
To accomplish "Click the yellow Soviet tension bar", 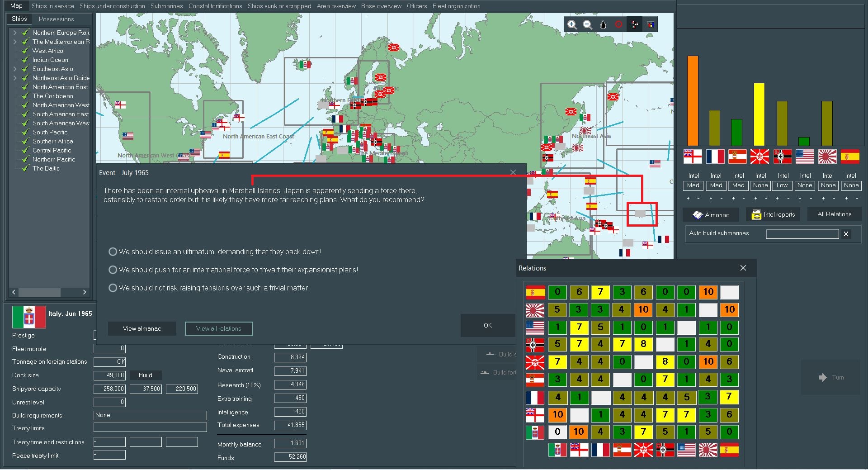I will pyautogui.click(x=759, y=114).
